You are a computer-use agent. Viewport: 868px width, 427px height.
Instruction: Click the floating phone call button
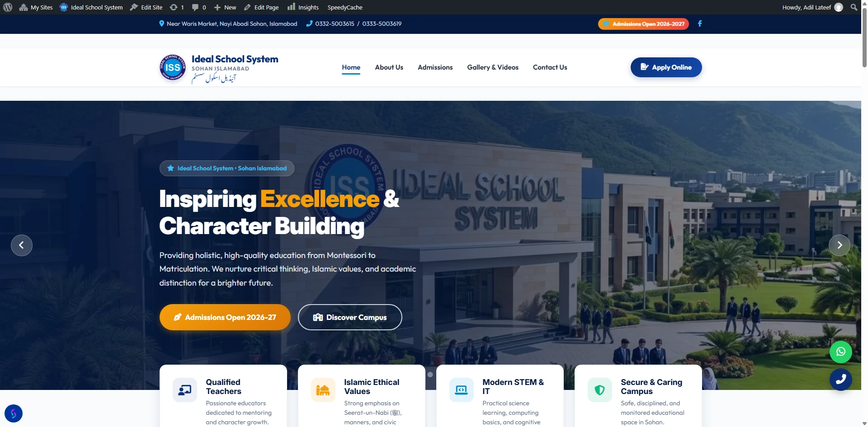(841, 380)
